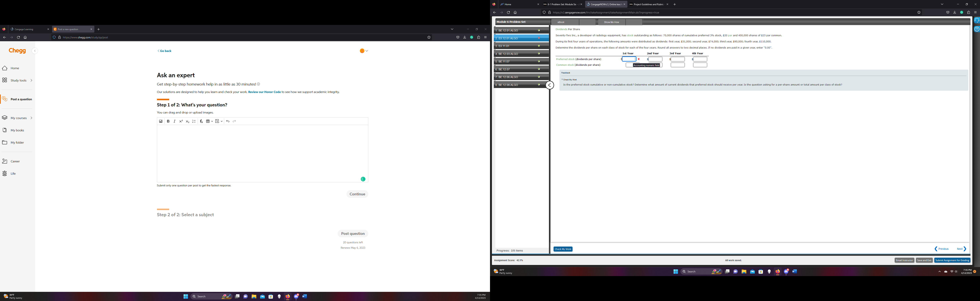Image resolution: width=980 pixels, height=301 pixels.
Task: Expand My courses in Chegg sidebar
Action: pyautogui.click(x=31, y=118)
